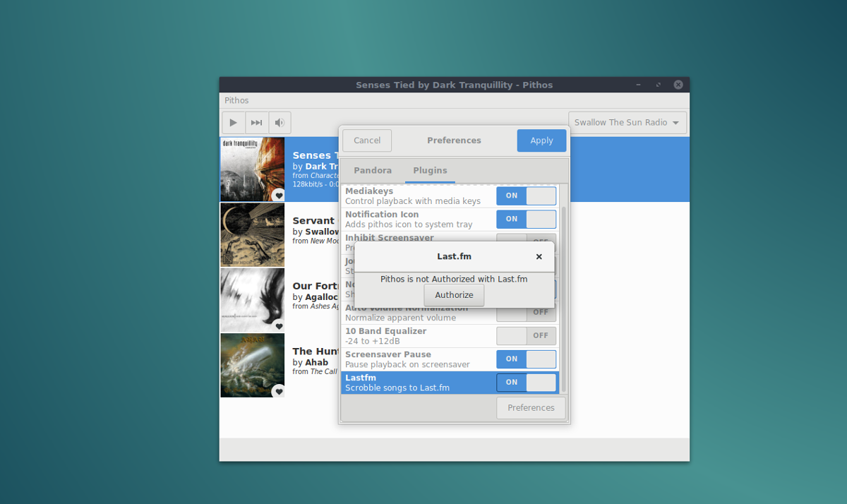Viewport: 847px width, 504px height.
Task: Disable the Screensaver Pause switch
Action: [x=527, y=359]
